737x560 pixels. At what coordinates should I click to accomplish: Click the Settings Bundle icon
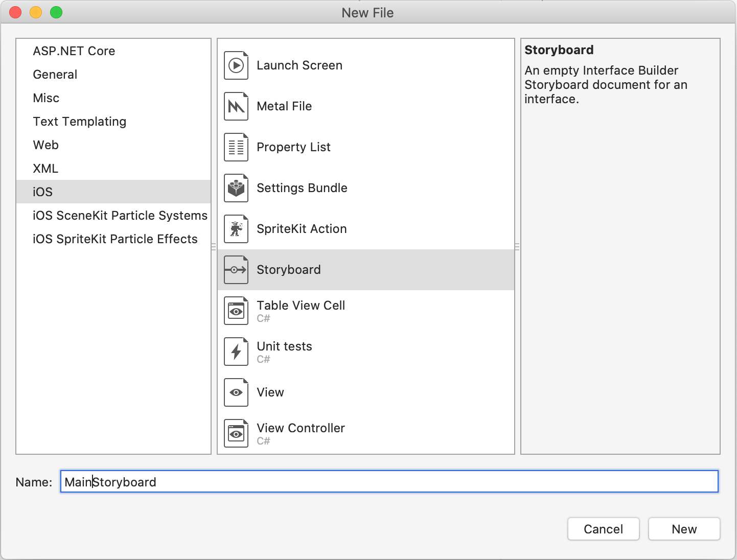[236, 188]
